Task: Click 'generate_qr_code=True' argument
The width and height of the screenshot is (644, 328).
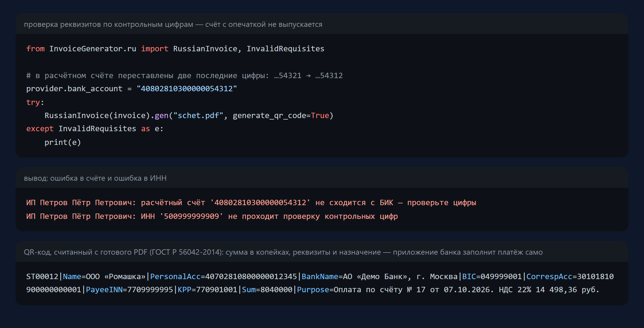Action: point(281,115)
